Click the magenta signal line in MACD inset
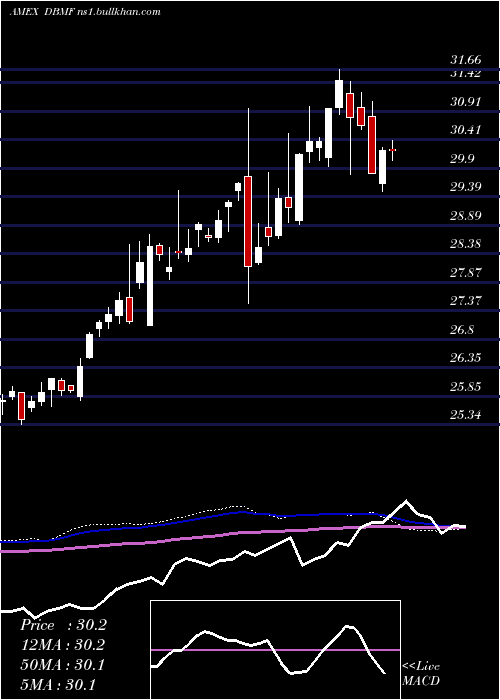Viewport: 500px width, 700px height. pos(275,650)
